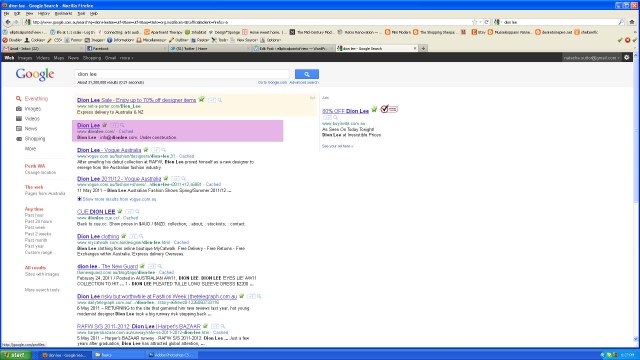
Task: Open the Options developer toolbar menu
Action: 271,40
